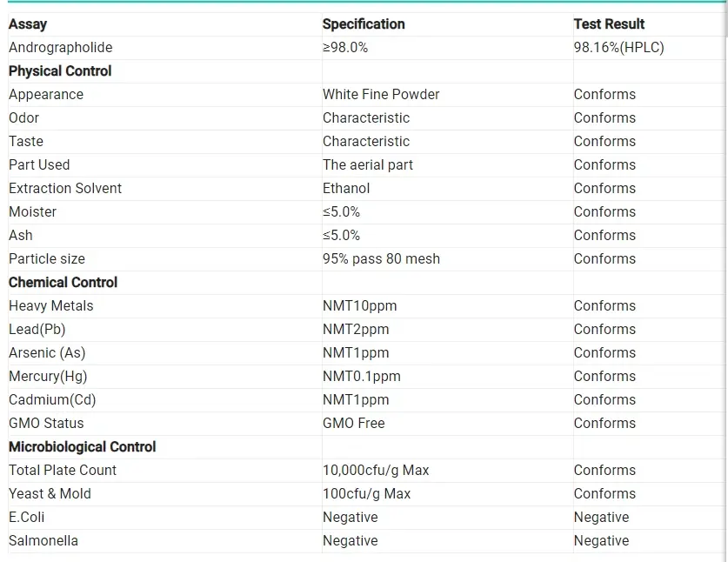
Task: Click the Assay column header
Action: click(28, 24)
